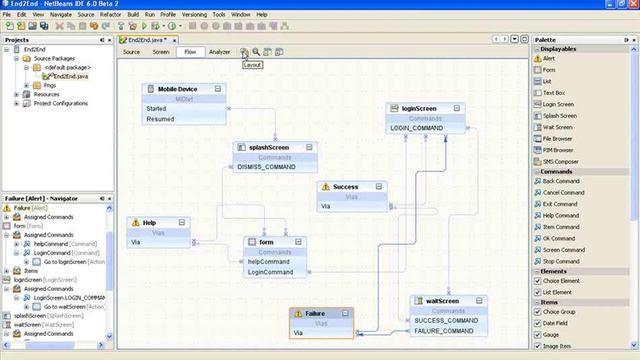Viewport: 640px width, 360px height.
Task: Click the Navigator horizontal scrollbar
Action: click(x=53, y=345)
